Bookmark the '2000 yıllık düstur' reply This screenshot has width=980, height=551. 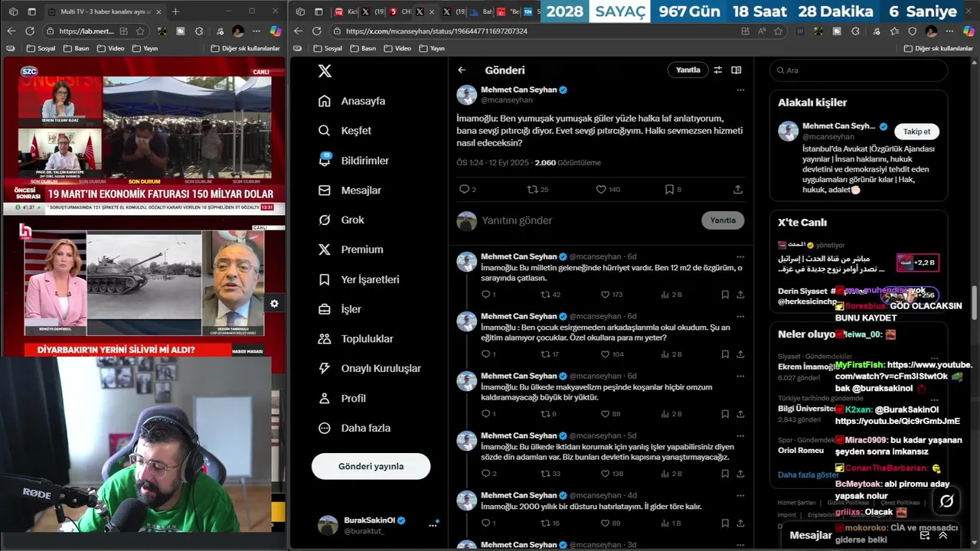(x=725, y=523)
